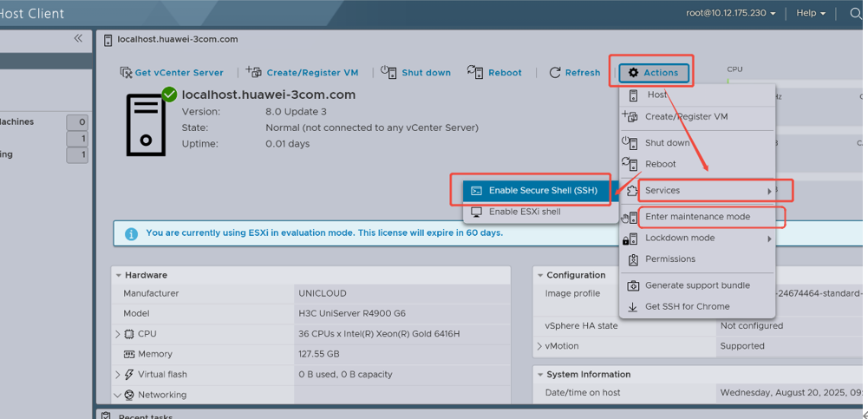Click the Refresh icon

(x=555, y=73)
